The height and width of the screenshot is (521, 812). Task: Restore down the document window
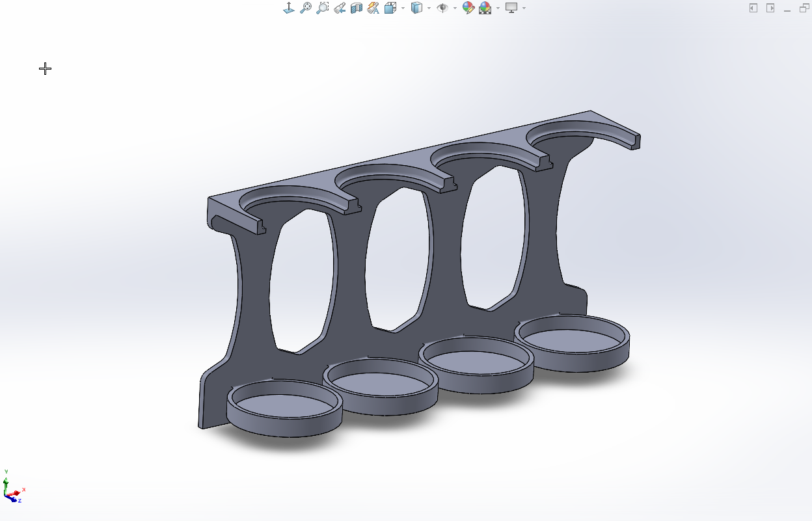point(804,8)
